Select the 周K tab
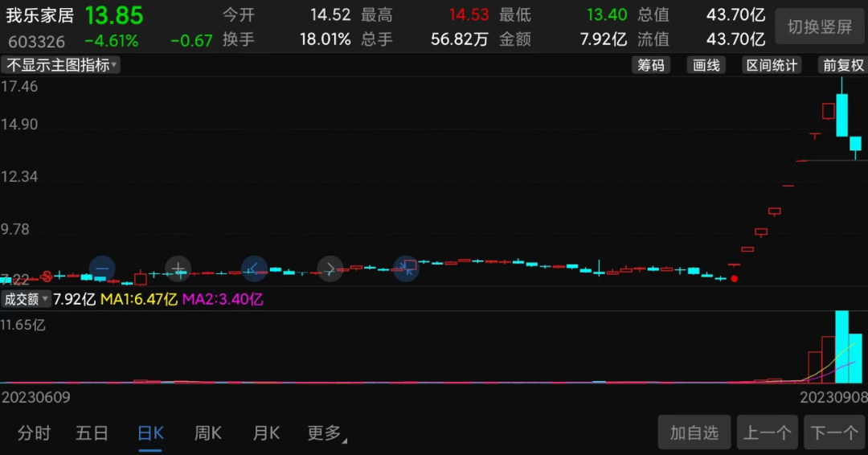868x455 pixels. pyautogui.click(x=208, y=432)
